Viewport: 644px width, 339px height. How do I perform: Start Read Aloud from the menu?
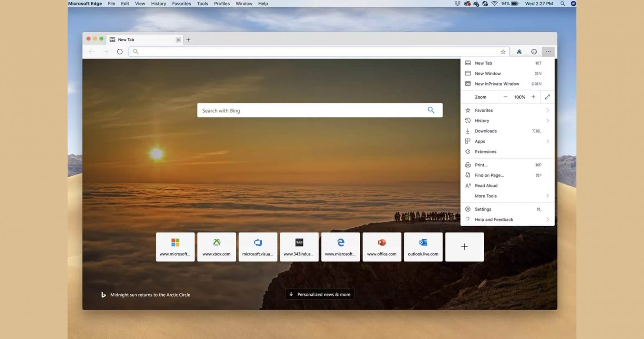pyautogui.click(x=507, y=185)
